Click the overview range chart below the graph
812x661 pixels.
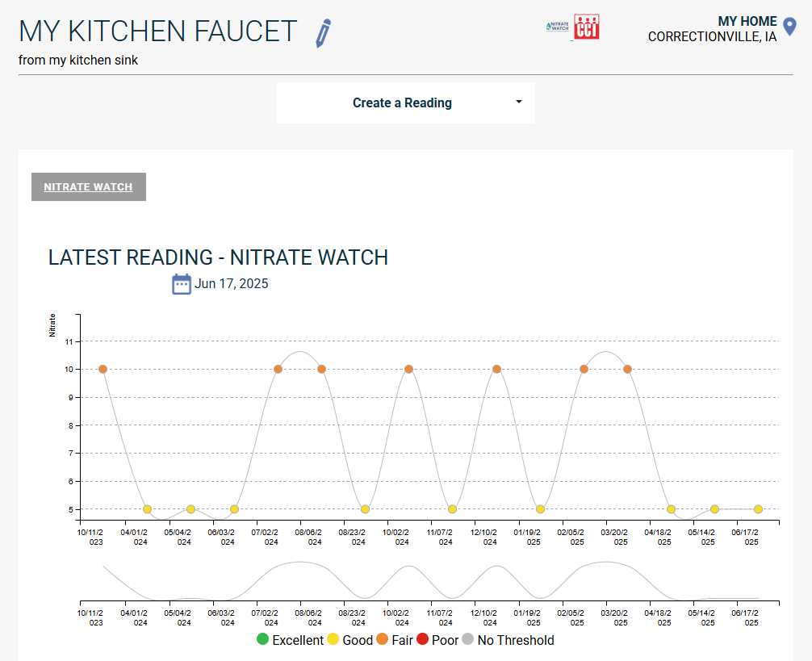click(x=428, y=581)
